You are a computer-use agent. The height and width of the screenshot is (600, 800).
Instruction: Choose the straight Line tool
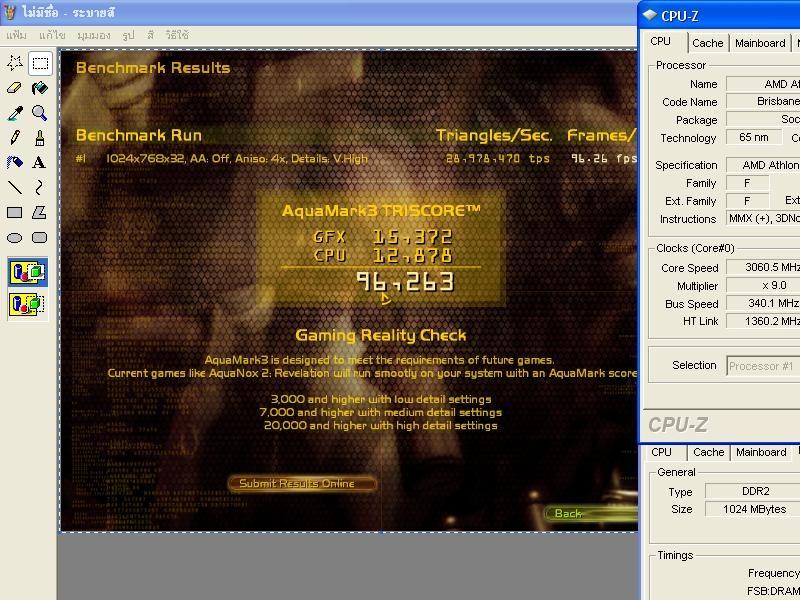15,188
